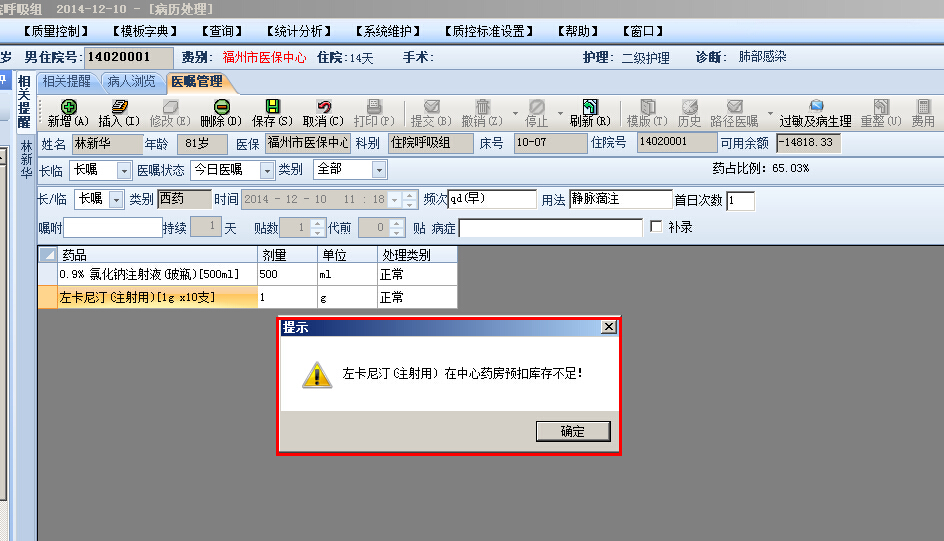Open the 相关提醒 tab
Viewport: 944px width, 541px height.
[66, 82]
